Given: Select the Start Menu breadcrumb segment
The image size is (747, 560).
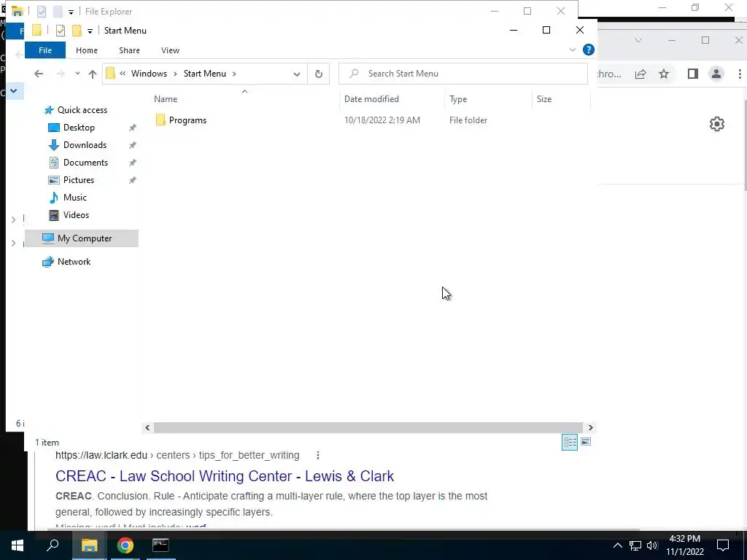Looking at the screenshot, I should [x=205, y=74].
